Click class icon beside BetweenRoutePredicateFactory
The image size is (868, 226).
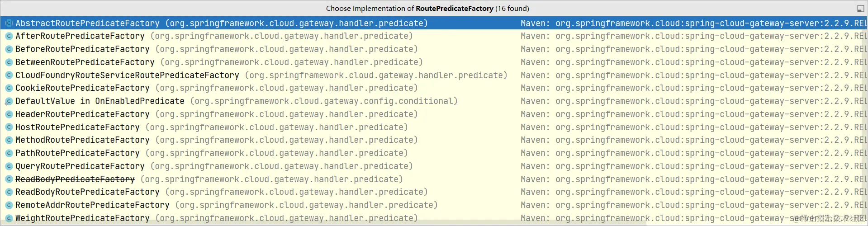[9, 62]
